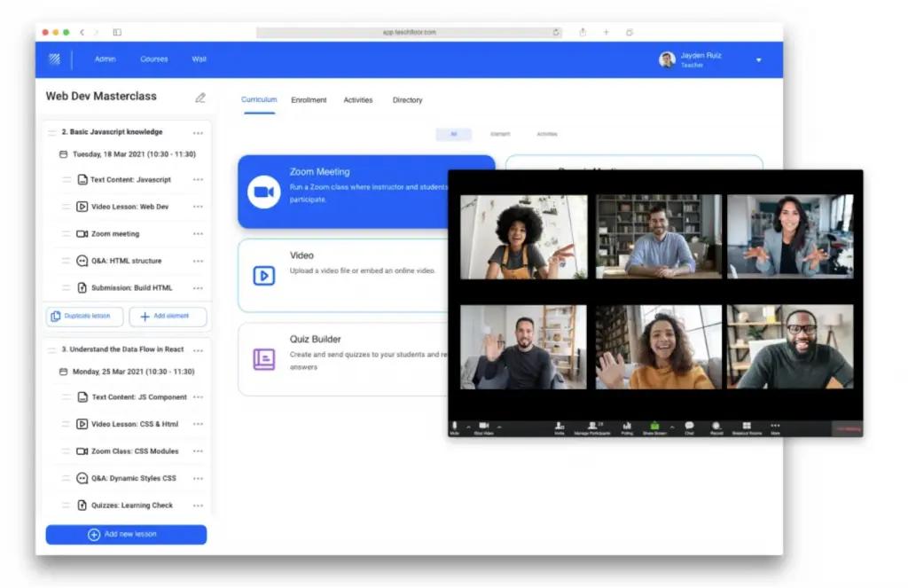Open options menu for Text Content: Javascript
The image size is (908, 588).
(198, 179)
